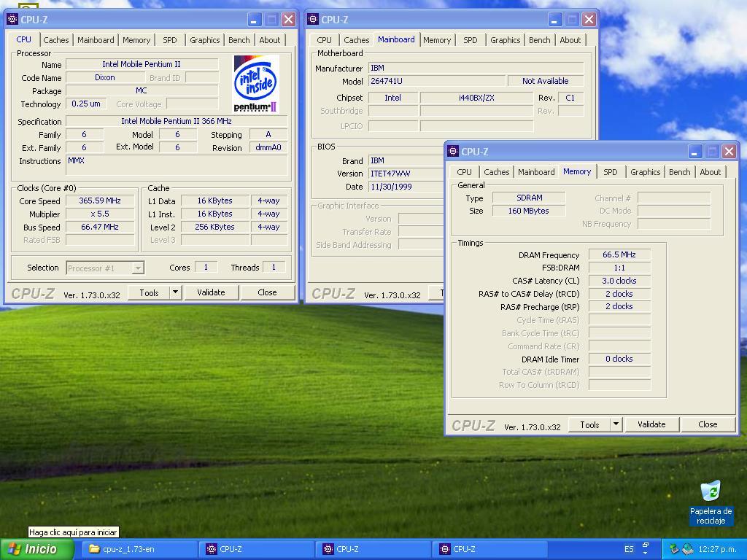The image size is (747, 560).
Task: Go to the Graphics tab in the Memory window
Action: pyautogui.click(x=646, y=172)
